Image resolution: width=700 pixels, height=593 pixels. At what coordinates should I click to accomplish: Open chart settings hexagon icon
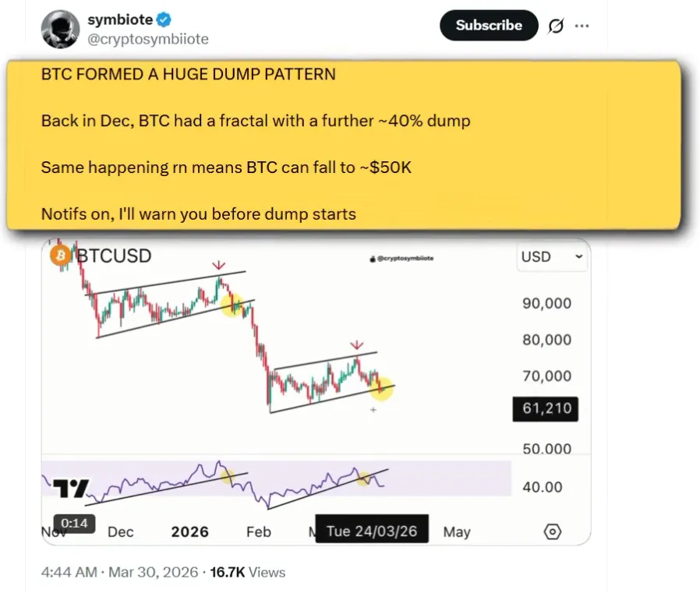click(x=552, y=531)
